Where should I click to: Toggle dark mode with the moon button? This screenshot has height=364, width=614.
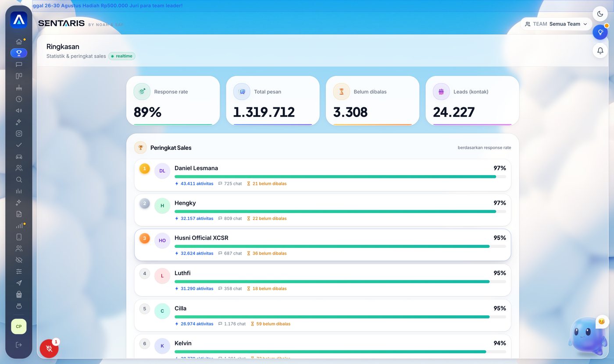coord(600,14)
